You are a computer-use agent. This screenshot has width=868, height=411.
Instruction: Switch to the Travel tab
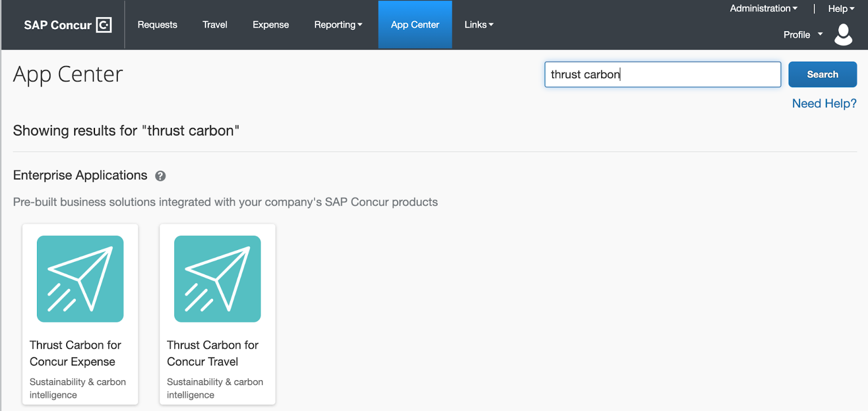pyautogui.click(x=215, y=25)
